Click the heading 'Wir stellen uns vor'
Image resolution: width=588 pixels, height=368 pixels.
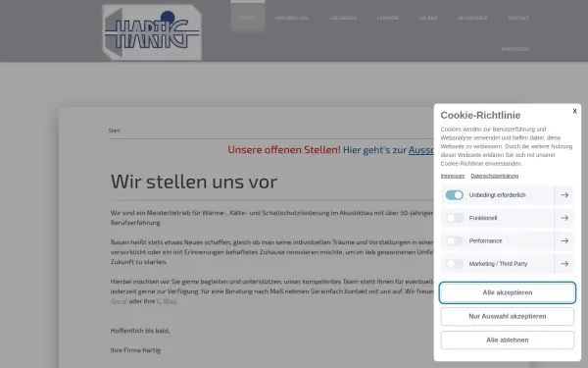pyautogui.click(x=194, y=182)
